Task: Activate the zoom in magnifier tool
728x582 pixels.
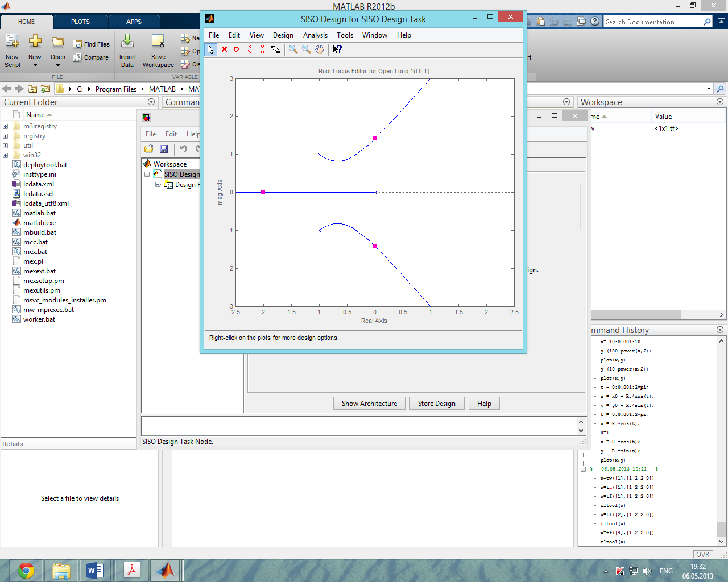Action: [293, 49]
